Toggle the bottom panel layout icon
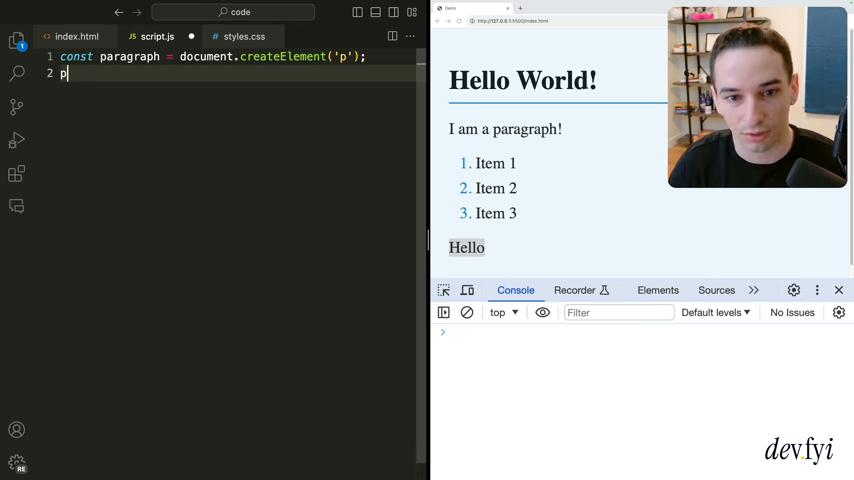 (375, 12)
